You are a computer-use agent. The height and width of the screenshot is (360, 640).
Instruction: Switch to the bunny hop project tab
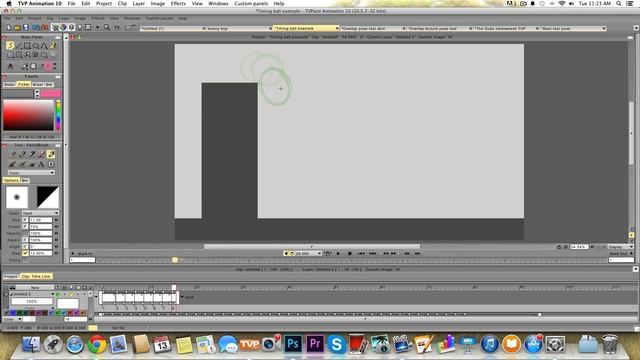(238, 29)
